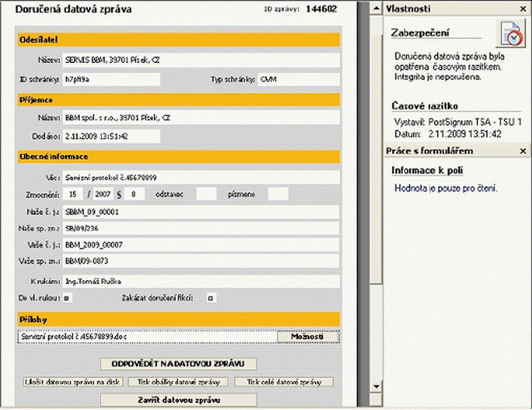Click the paragraph field with 8
The width and height of the screenshot is (532, 410).
(x=135, y=194)
